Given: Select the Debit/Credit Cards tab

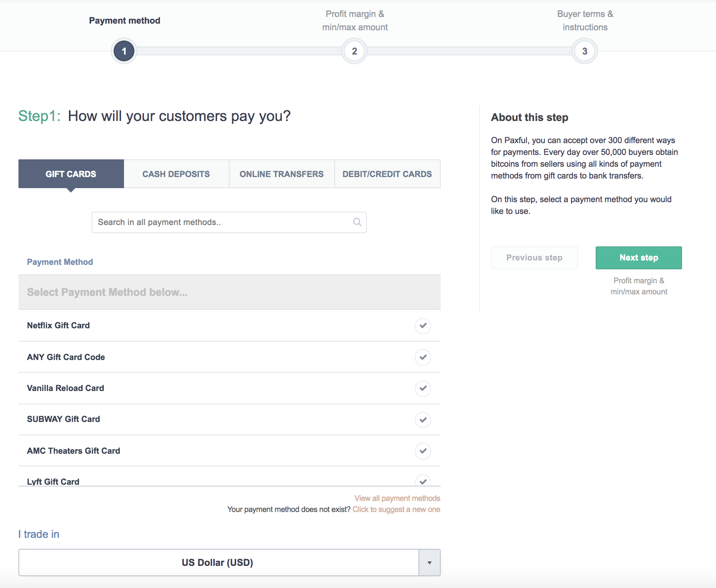Looking at the screenshot, I should [387, 174].
